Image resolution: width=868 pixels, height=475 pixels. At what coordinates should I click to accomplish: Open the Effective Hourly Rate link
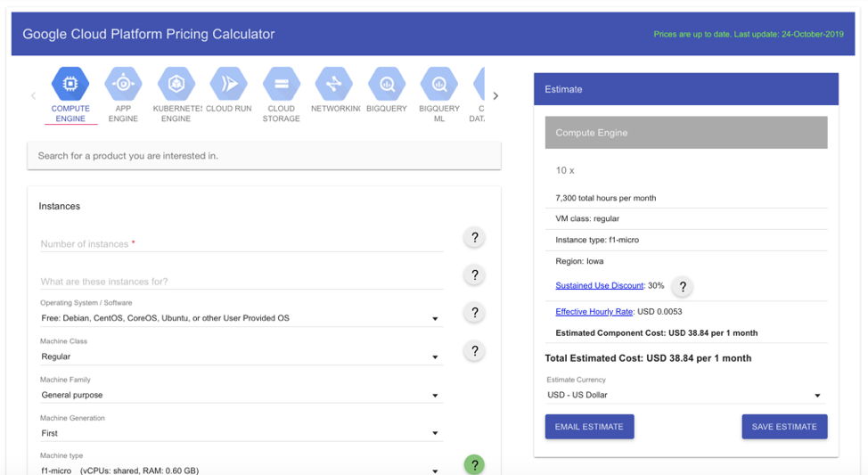[594, 312]
